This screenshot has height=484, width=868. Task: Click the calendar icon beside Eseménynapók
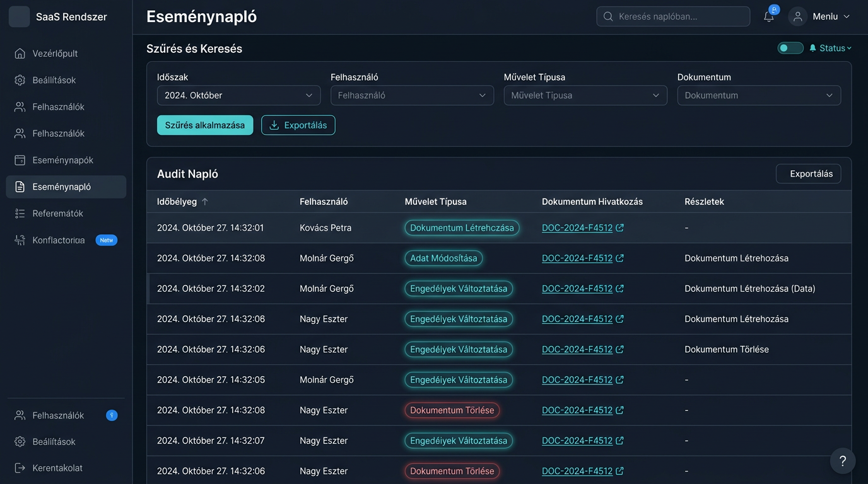click(x=20, y=160)
